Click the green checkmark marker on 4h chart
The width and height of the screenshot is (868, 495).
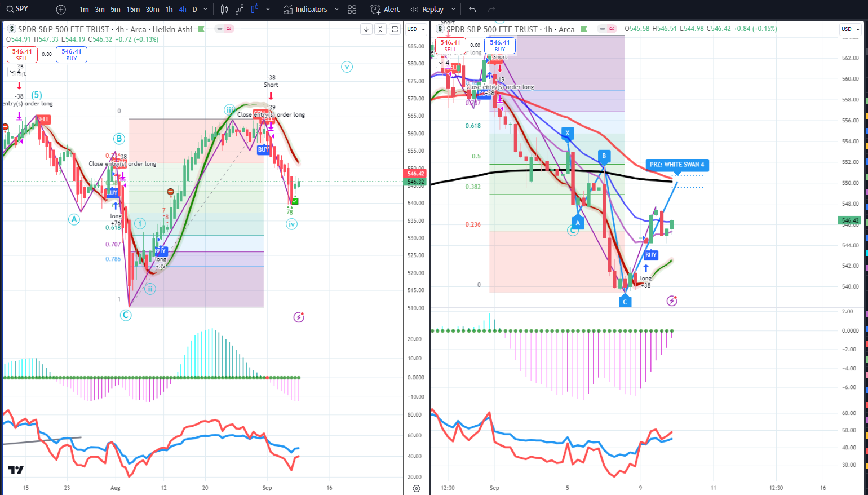[x=295, y=201]
